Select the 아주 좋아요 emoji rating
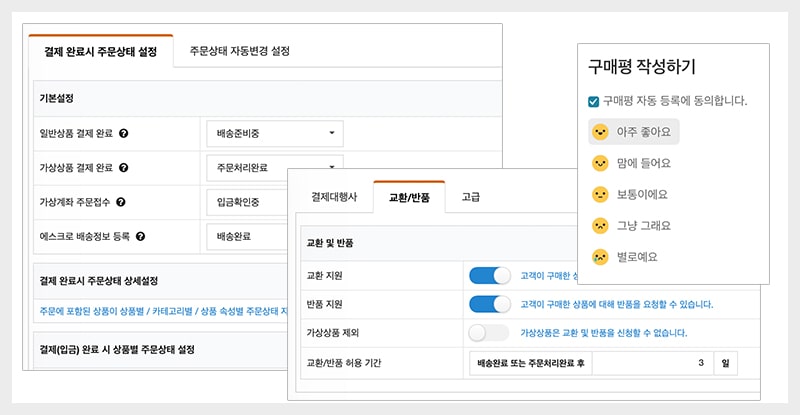The height and width of the screenshot is (415, 800). pos(600,132)
